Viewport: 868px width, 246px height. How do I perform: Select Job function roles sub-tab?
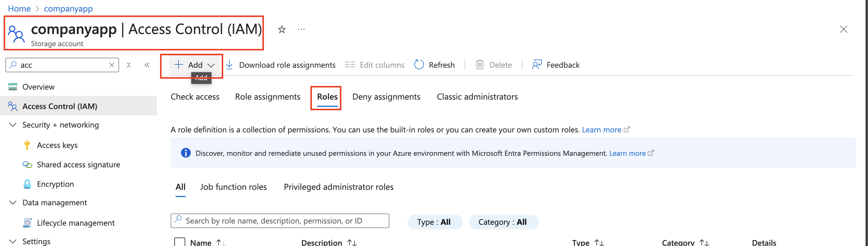pyautogui.click(x=233, y=187)
